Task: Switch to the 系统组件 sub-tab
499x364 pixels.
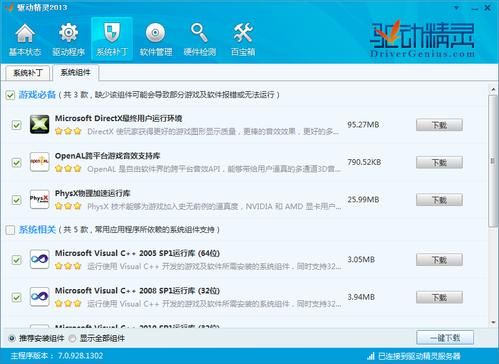Action: pyautogui.click(x=75, y=72)
